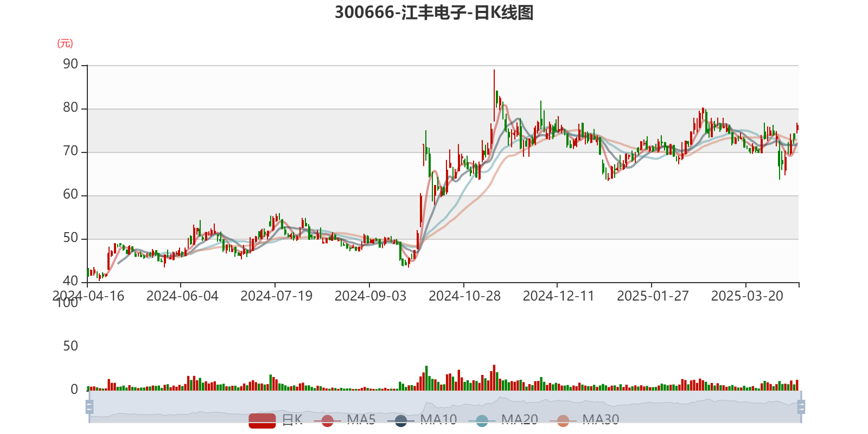Hide the MA20 line via its label
This screenshot has height=434, width=868.
[520, 420]
